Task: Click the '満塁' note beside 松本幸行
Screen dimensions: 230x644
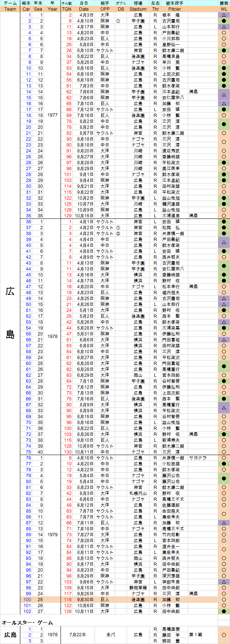Action: click(x=193, y=287)
